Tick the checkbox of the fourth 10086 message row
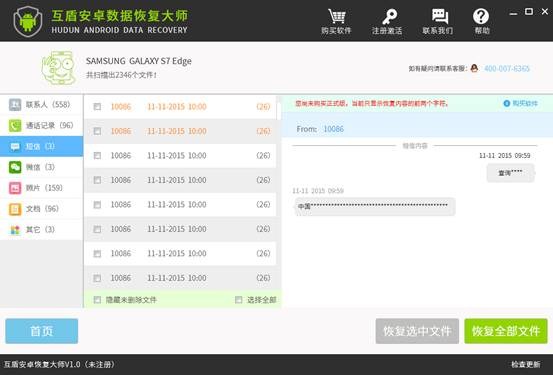This screenshot has height=375, width=553. pyautogui.click(x=97, y=180)
